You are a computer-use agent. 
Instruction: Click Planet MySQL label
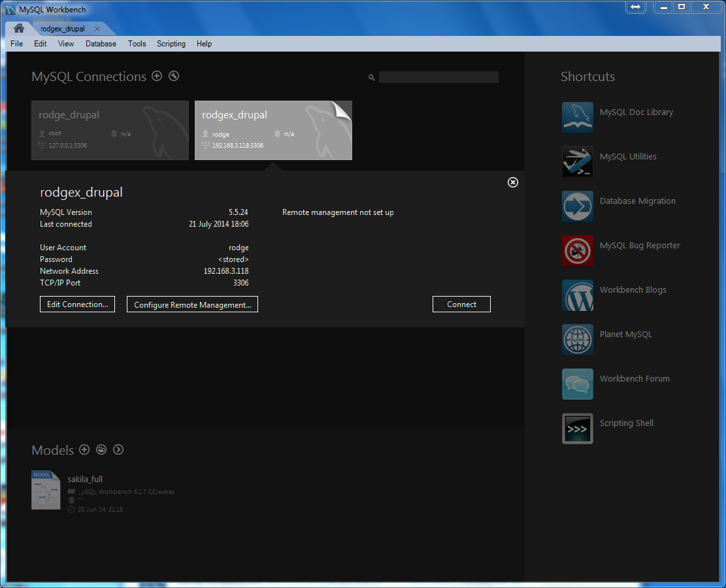[x=625, y=335]
